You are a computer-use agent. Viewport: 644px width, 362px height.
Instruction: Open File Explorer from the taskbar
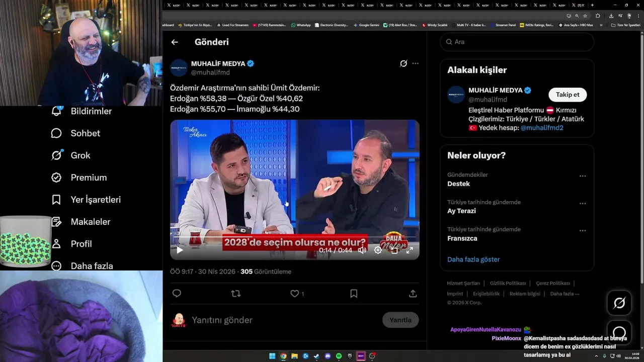[294, 356]
